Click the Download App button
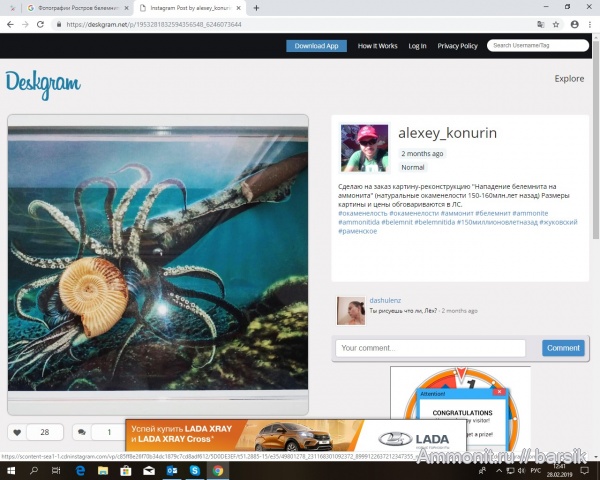600x480 pixels. pos(316,46)
